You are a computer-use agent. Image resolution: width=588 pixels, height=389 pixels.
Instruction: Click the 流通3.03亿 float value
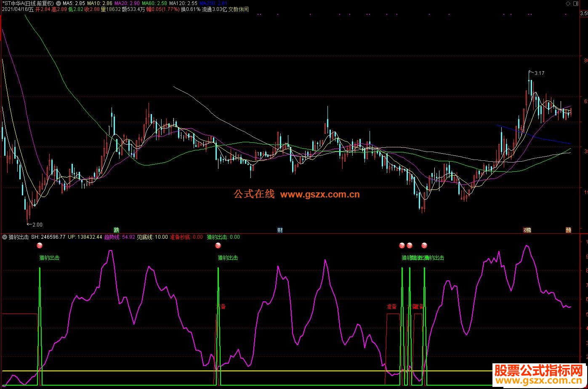click(215, 9)
